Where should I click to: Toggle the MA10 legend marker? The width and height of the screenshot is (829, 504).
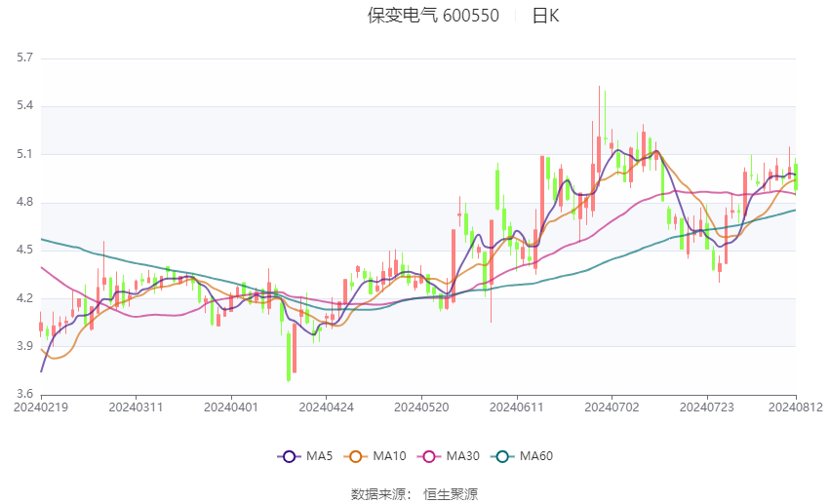point(355,456)
